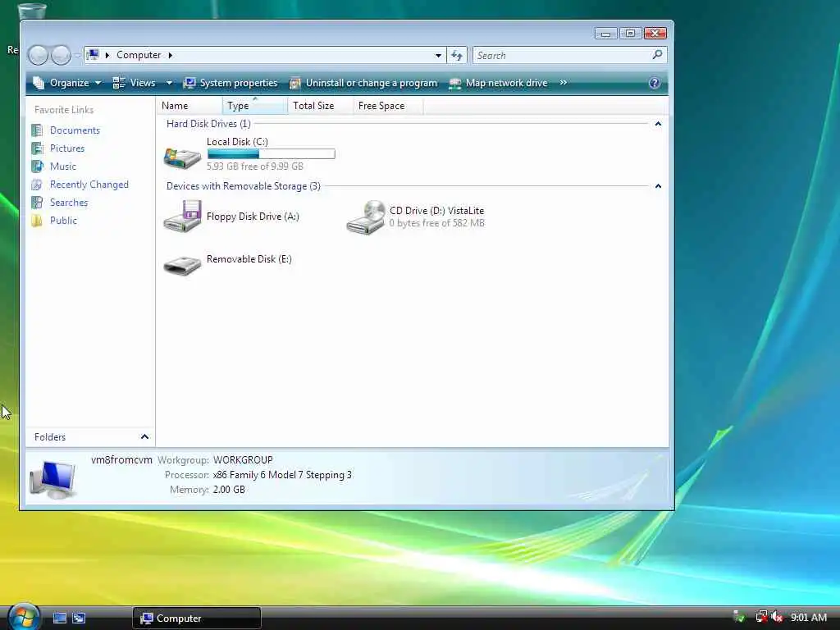Select the CD Drive (D:) VistaLite icon

coord(366,217)
